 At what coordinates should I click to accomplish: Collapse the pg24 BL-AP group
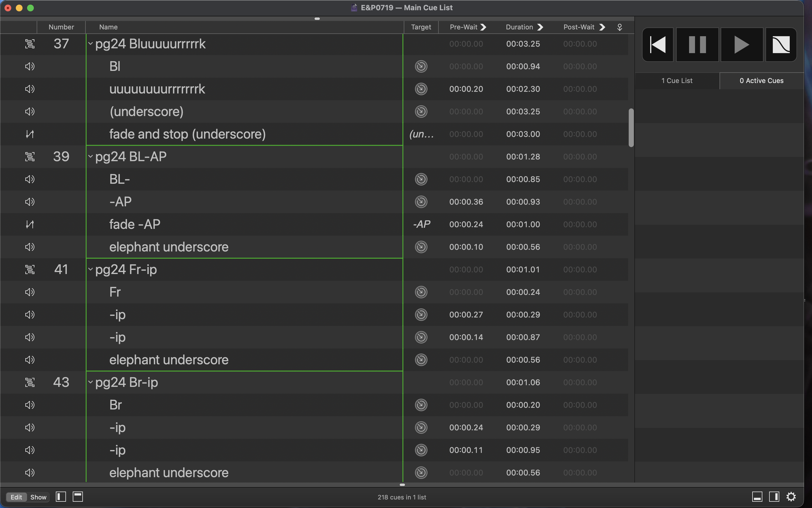pyautogui.click(x=90, y=156)
